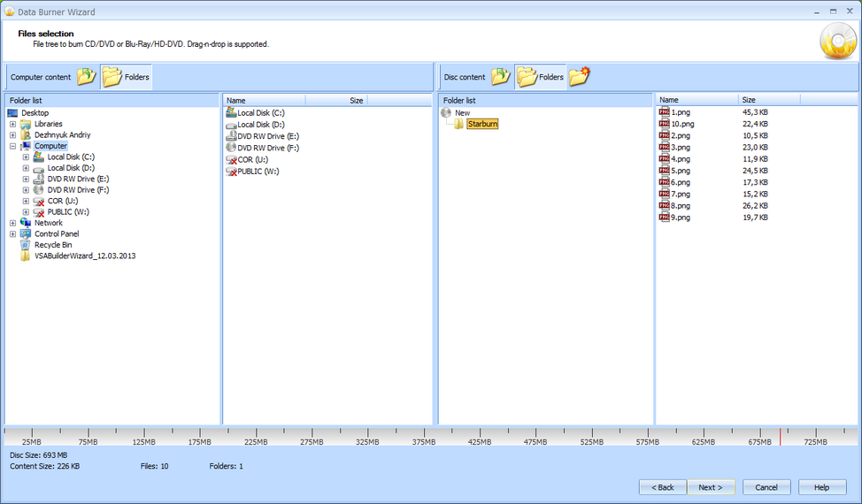Viewport: 862px width, 504px height.
Task: Proceed with the Next button
Action: pyautogui.click(x=711, y=487)
